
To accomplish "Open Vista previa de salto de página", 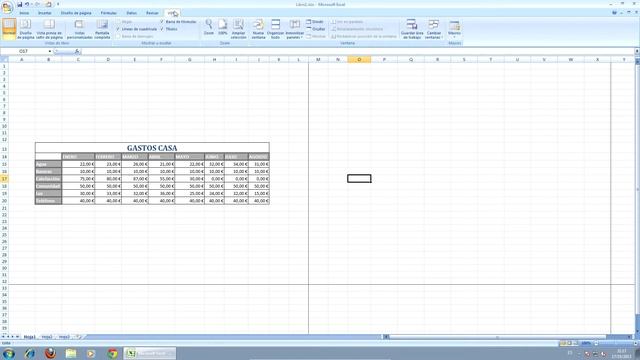I will coord(49,29).
